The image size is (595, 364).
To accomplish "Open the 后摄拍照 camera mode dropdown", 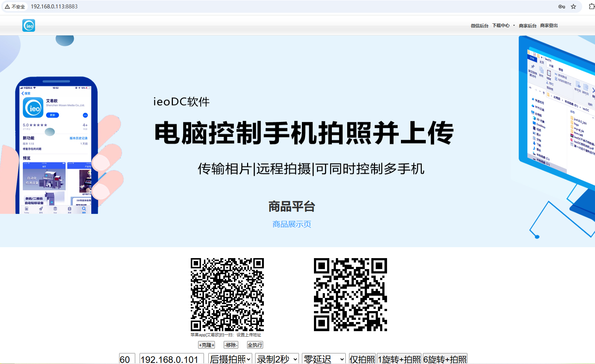I will (x=230, y=359).
